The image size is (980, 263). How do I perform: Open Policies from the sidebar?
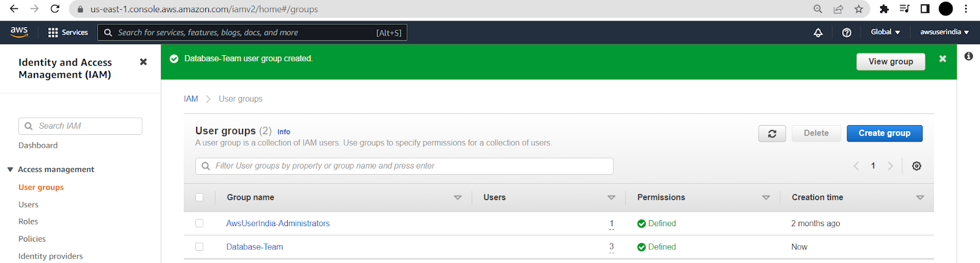click(x=32, y=238)
